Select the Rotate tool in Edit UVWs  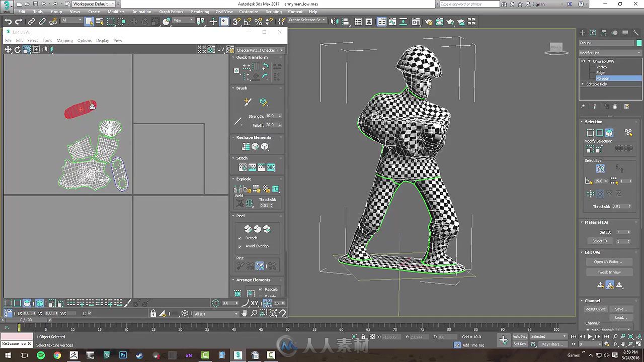click(x=17, y=49)
